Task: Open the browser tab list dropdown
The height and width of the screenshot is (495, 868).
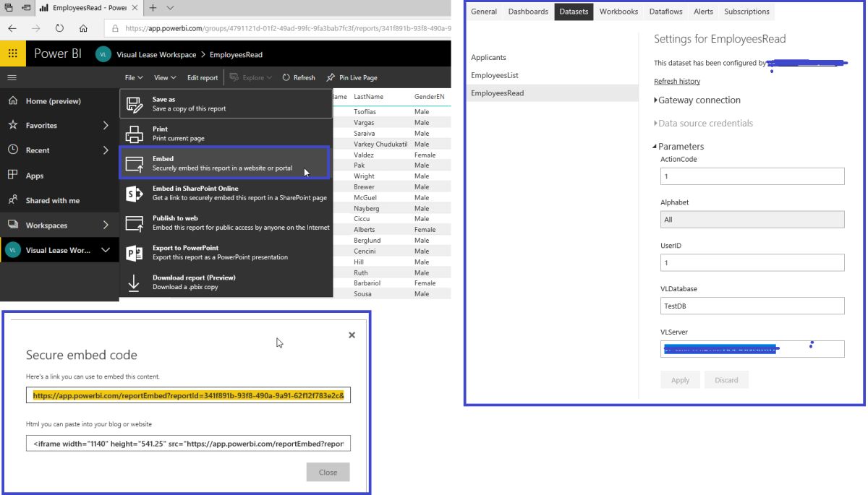Action: (170, 8)
